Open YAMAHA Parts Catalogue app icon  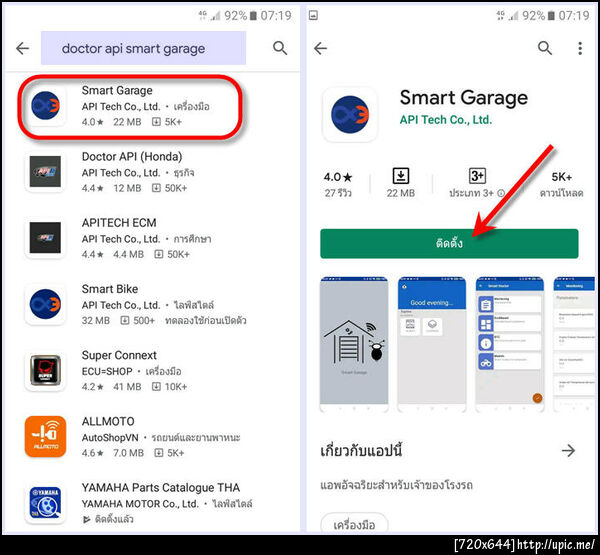[45, 503]
